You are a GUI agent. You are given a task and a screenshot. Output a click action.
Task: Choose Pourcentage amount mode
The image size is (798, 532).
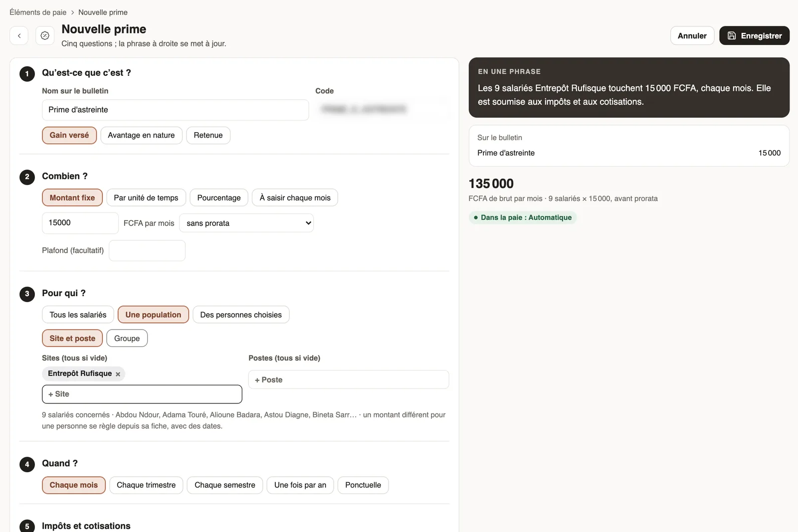pos(218,197)
